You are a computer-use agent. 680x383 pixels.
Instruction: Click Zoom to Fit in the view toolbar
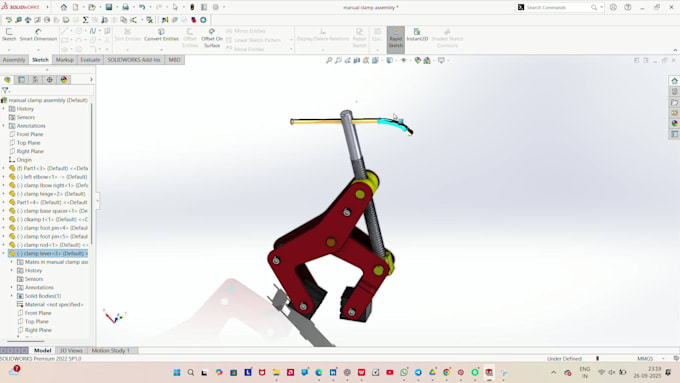coord(329,60)
